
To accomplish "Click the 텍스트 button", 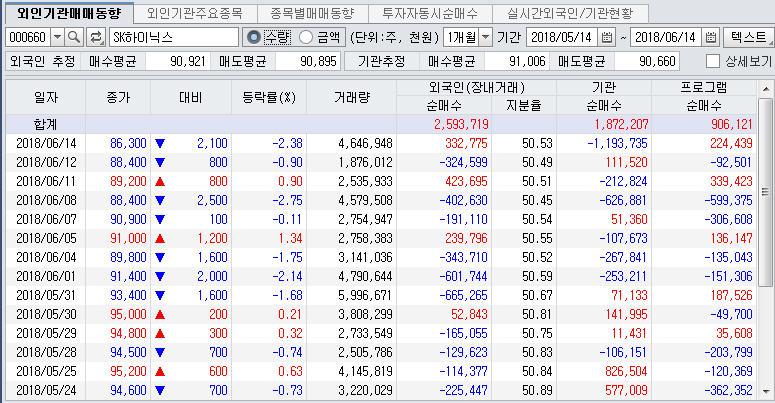I will pyautogui.click(x=748, y=37).
